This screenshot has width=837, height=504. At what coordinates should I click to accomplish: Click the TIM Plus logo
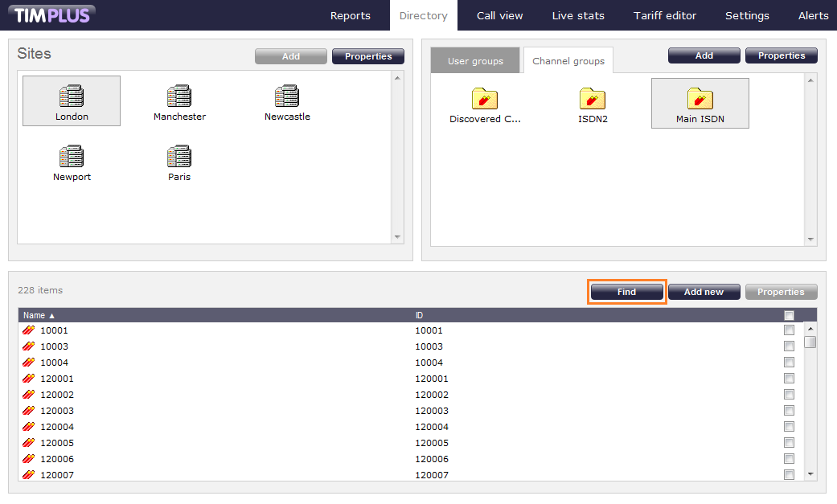coord(51,14)
